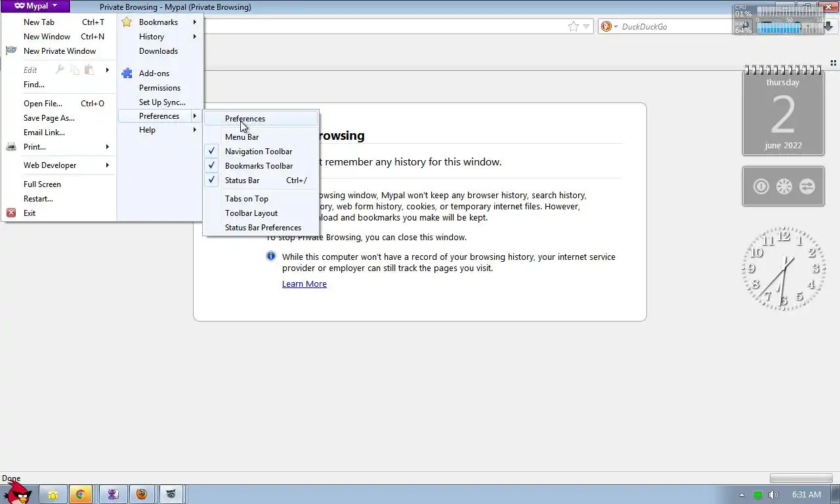This screenshot has width=840, height=504.
Task: Select New Window from the menu
Action: click(x=58, y=37)
